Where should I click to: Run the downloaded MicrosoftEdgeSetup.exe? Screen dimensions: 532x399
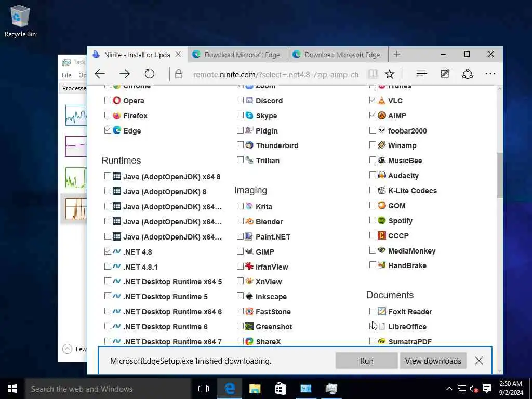366,361
